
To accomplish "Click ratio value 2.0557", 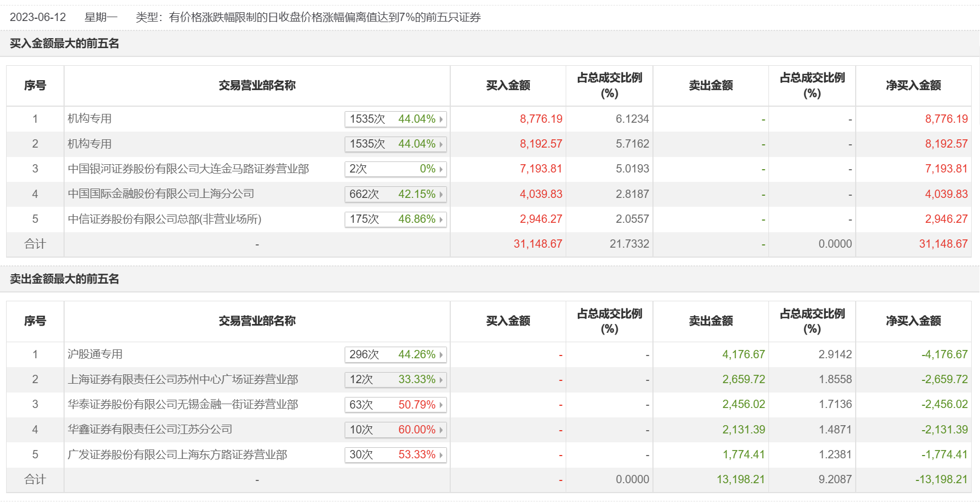I will pyautogui.click(x=633, y=219).
